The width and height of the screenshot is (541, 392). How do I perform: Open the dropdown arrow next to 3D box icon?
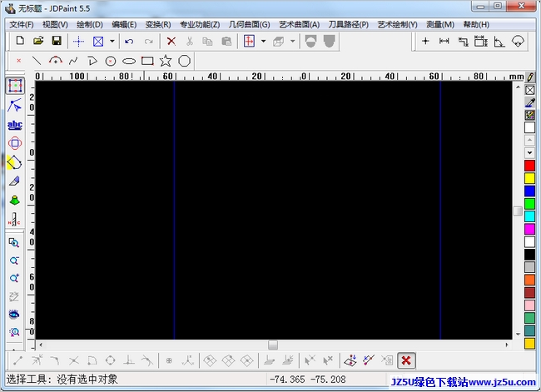(293, 42)
